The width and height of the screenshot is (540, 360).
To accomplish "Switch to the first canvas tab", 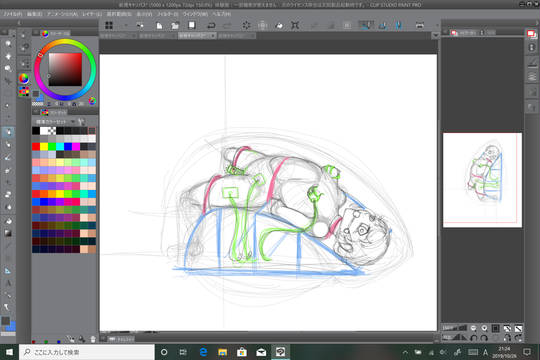I will tap(118, 36).
